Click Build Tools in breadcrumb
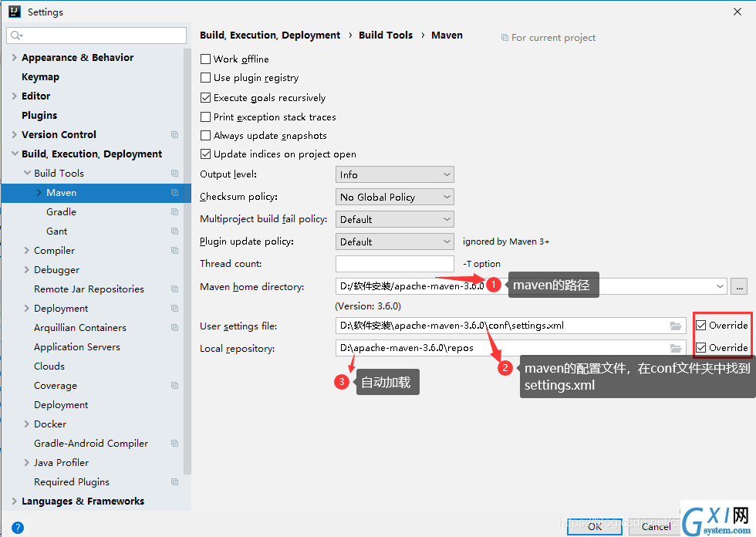The image size is (756, 537). [386, 35]
